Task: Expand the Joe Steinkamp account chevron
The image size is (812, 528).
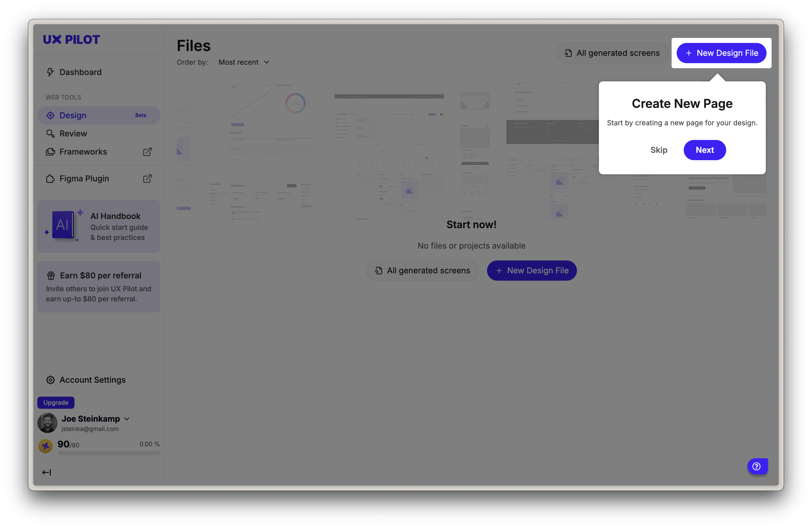Action: (127, 419)
